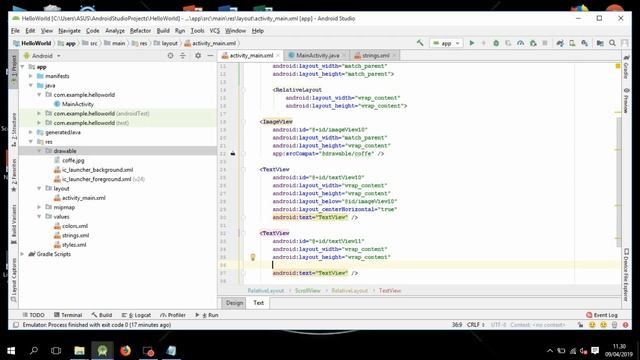Hide the Project panel with minus icon
This screenshot has height=360, width=640.
[x=210, y=56]
